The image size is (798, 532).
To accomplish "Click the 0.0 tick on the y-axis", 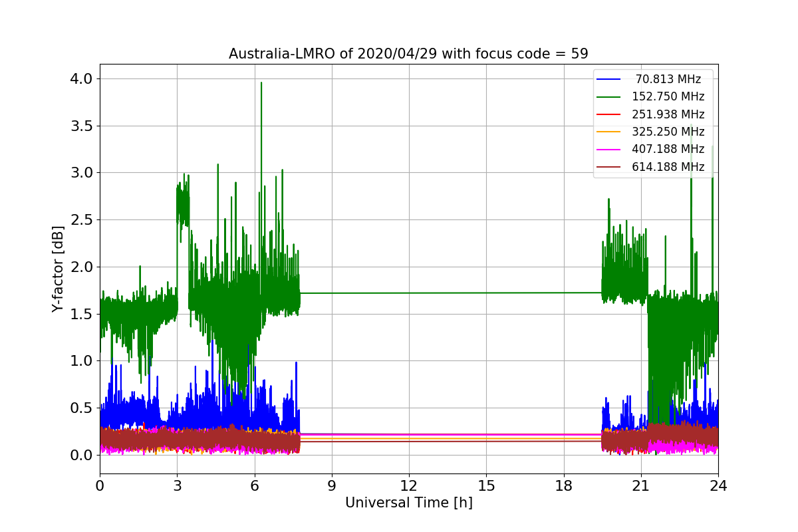I will coord(82,455).
